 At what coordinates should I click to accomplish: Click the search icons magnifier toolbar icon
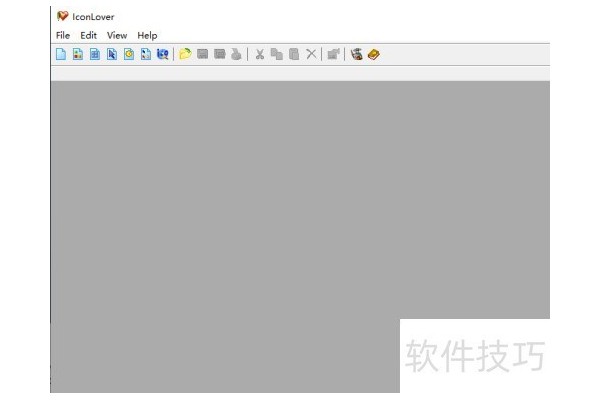[x=163, y=54]
